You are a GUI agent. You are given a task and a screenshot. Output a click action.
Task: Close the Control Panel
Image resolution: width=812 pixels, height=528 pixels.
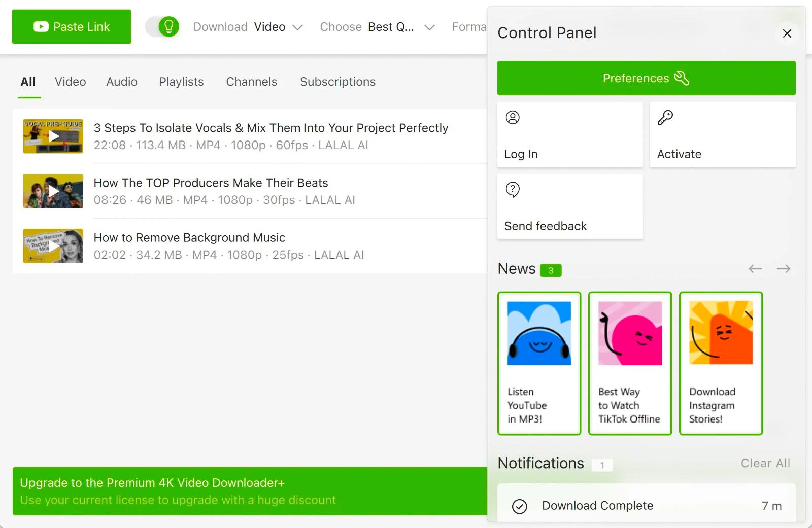[x=787, y=33]
